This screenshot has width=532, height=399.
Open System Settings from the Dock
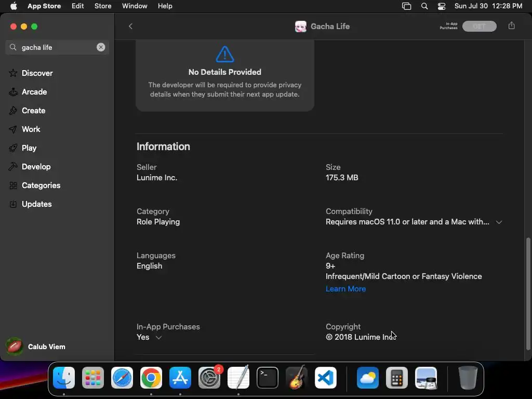[209, 378]
